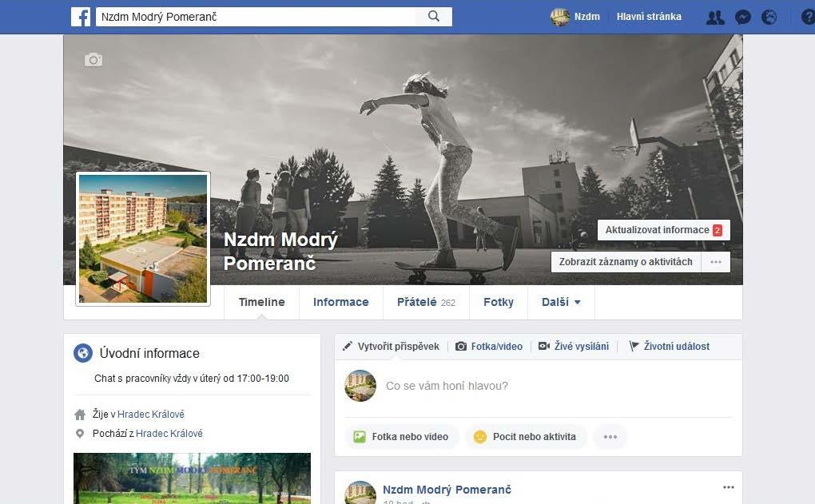Focus the Facebook search field

256,17
